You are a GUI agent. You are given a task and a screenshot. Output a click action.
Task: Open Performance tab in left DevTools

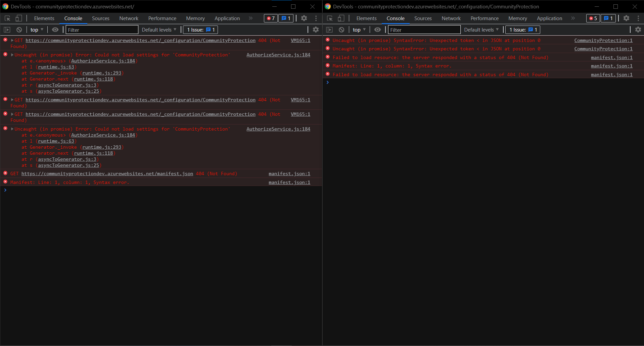point(162,18)
